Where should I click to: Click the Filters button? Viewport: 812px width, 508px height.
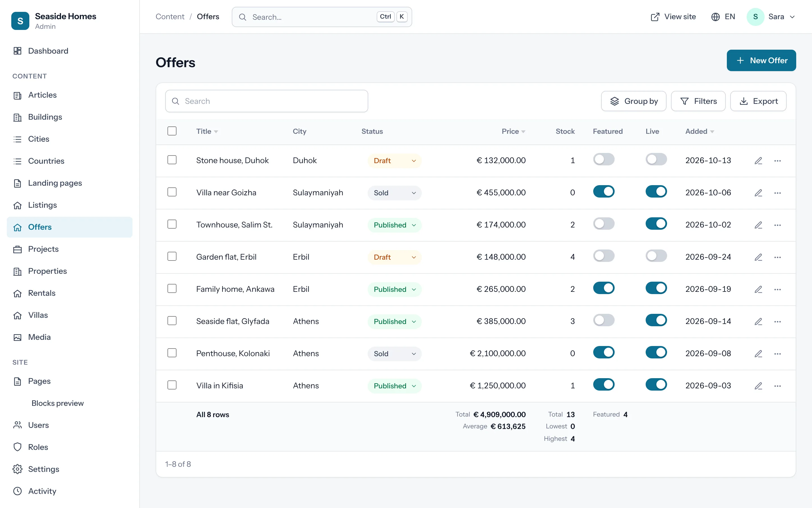(698, 101)
